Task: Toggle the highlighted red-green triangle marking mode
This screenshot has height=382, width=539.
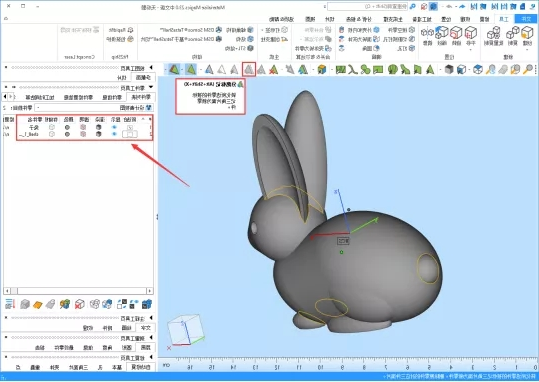Action: [x=174, y=69]
